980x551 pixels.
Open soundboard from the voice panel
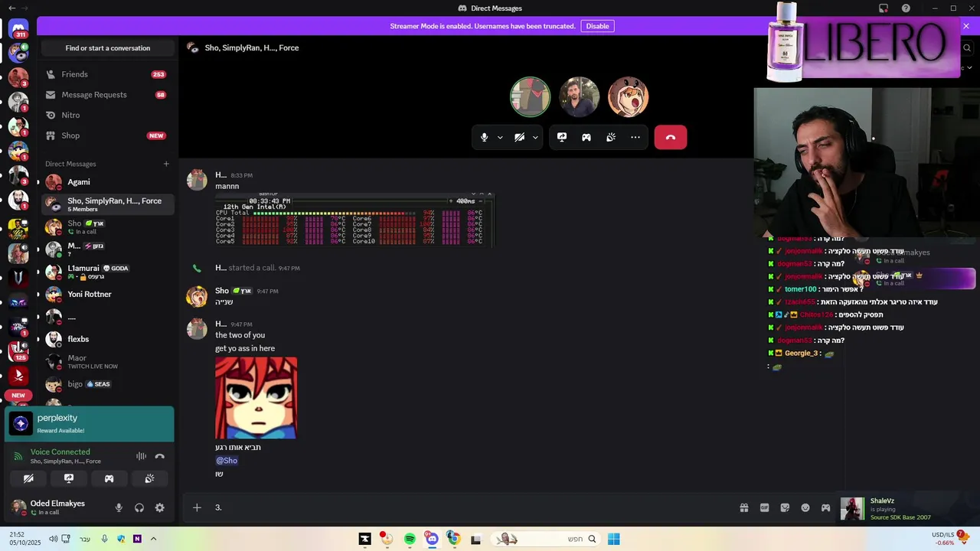point(149,478)
